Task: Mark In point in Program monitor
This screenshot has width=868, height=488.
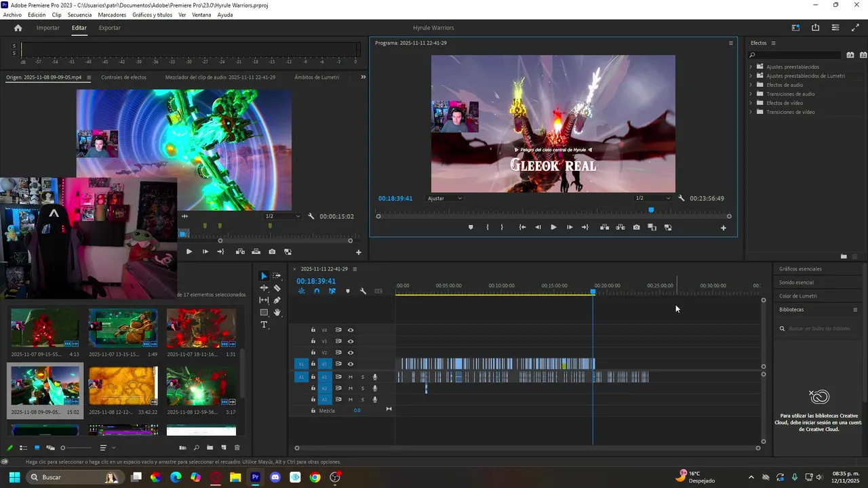Action: (488, 228)
